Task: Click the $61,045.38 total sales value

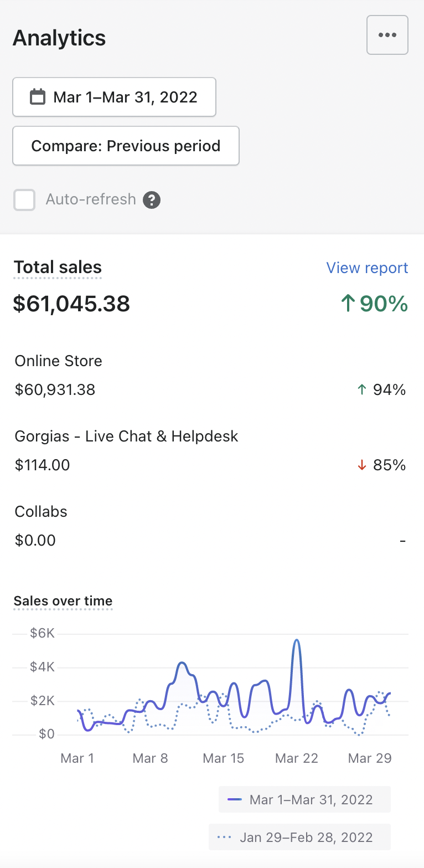Action: [71, 304]
